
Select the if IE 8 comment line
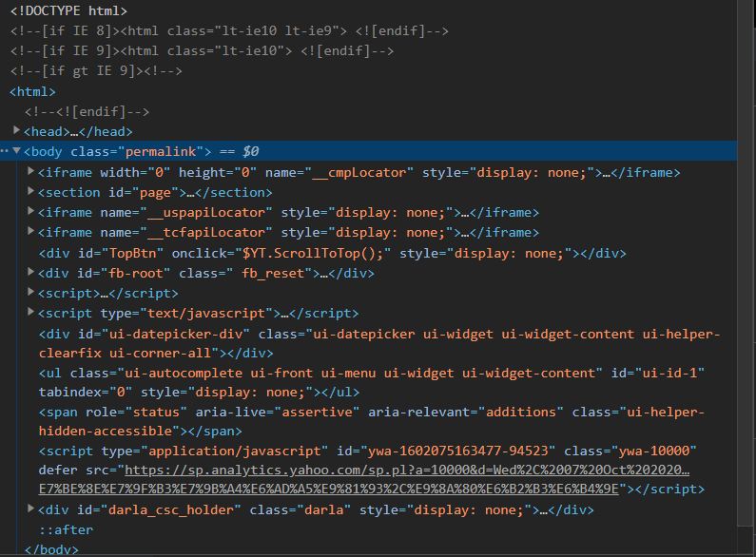[x=229, y=30]
